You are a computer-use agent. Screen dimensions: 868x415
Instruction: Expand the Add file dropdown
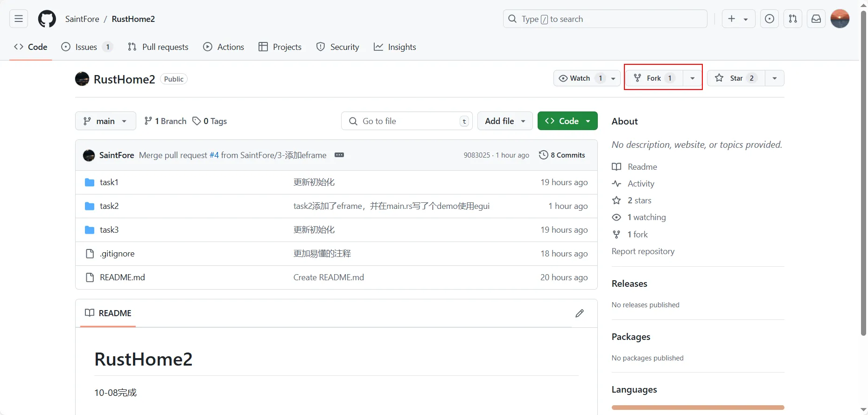pyautogui.click(x=505, y=121)
